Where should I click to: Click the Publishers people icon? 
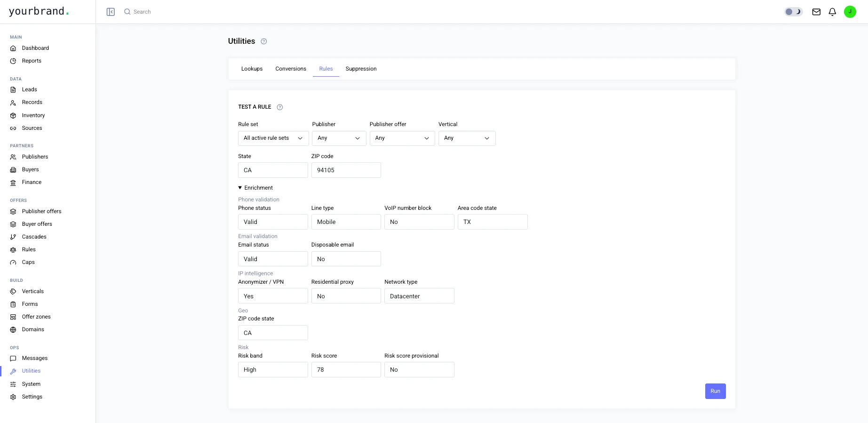13,157
